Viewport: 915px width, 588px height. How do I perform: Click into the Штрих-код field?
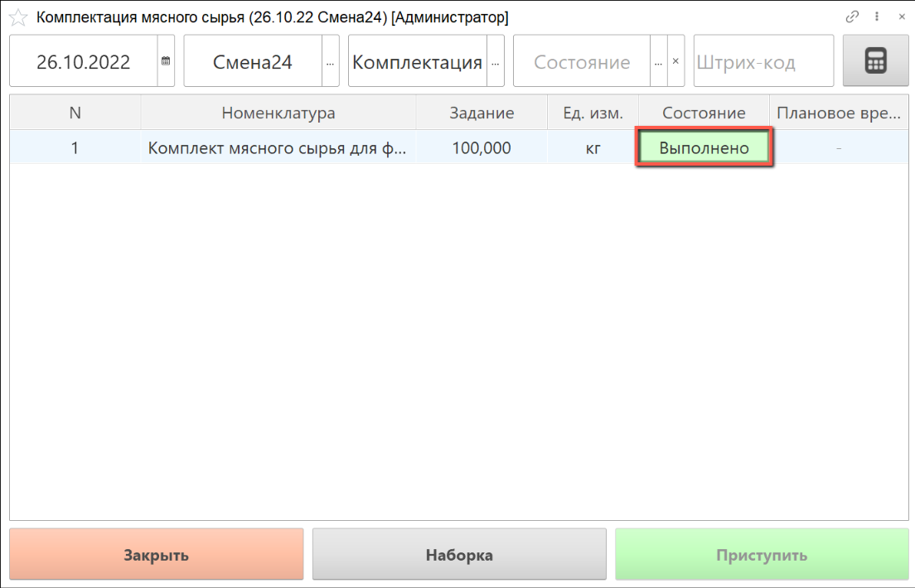(762, 61)
